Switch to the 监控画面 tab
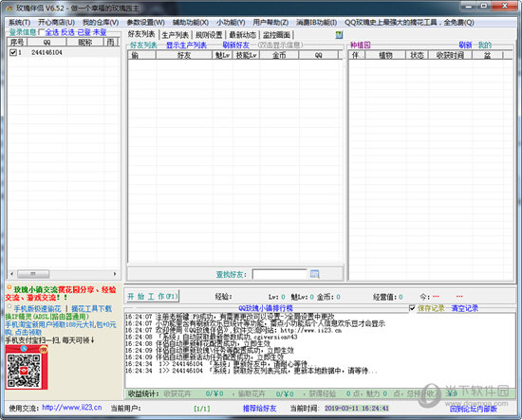This screenshot has width=522, height=420. [x=276, y=35]
